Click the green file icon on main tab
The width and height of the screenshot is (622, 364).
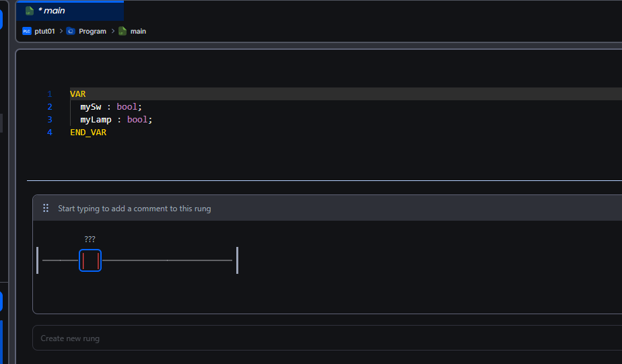30,11
